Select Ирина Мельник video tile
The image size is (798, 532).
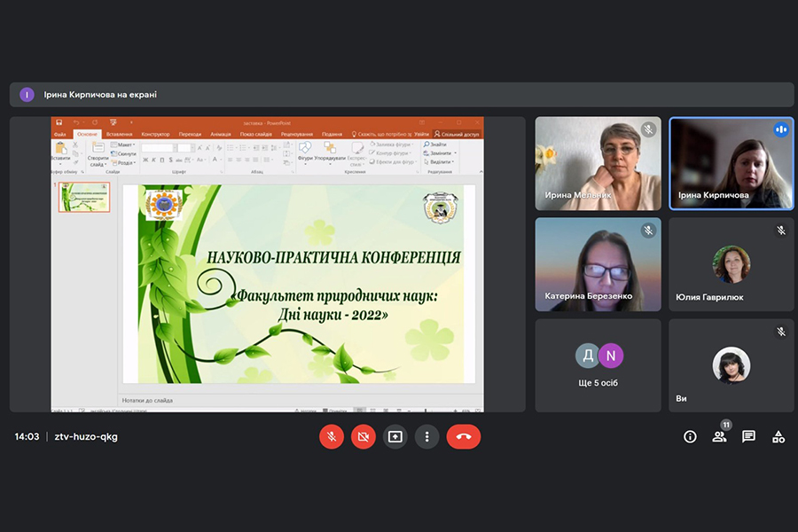point(598,163)
